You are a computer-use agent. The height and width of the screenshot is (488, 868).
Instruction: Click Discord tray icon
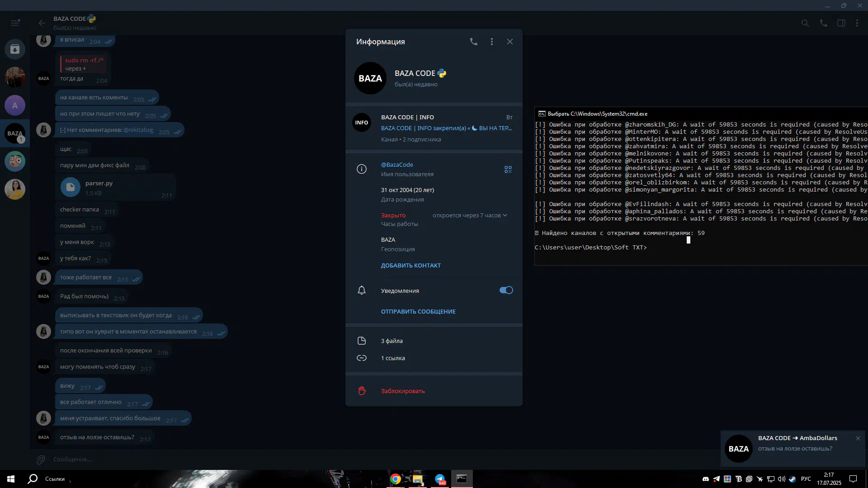click(x=705, y=479)
